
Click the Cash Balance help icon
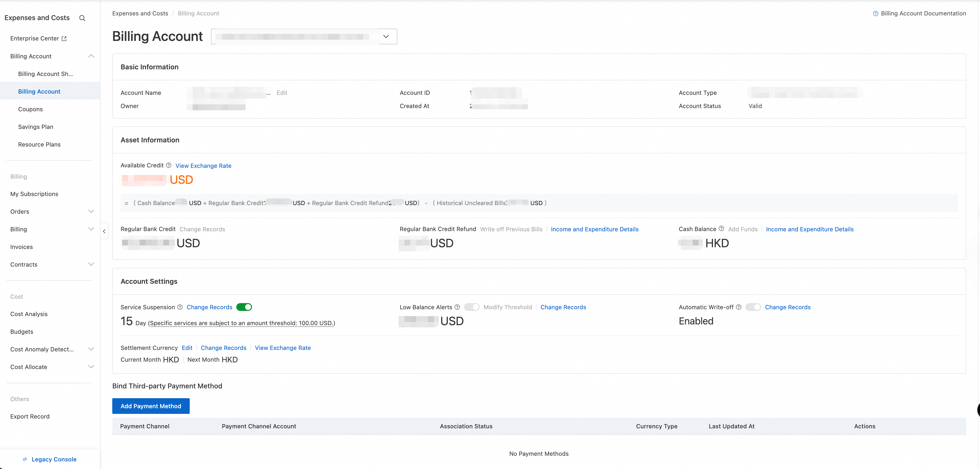point(721,229)
